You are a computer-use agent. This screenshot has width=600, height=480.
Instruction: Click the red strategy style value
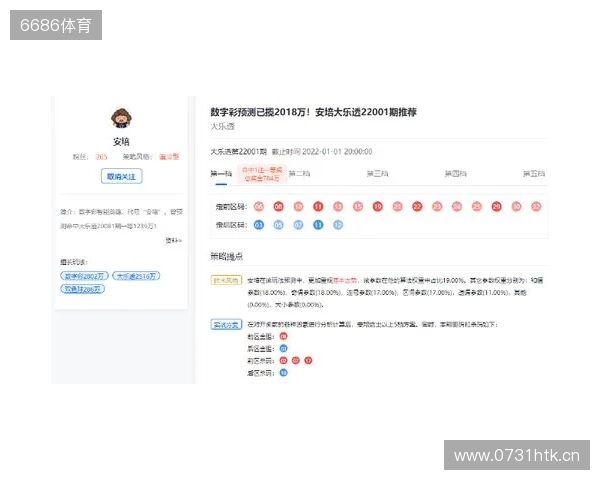[x=169, y=157]
